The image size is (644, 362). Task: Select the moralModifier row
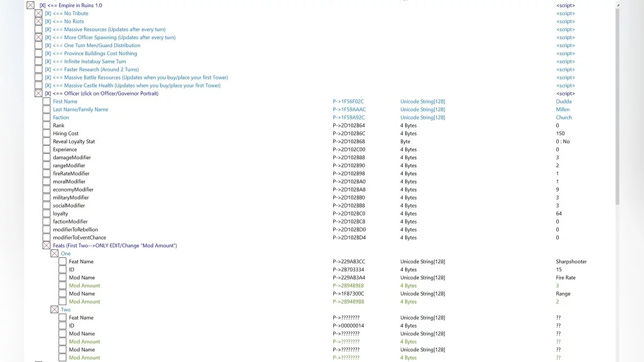[x=69, y=181]
